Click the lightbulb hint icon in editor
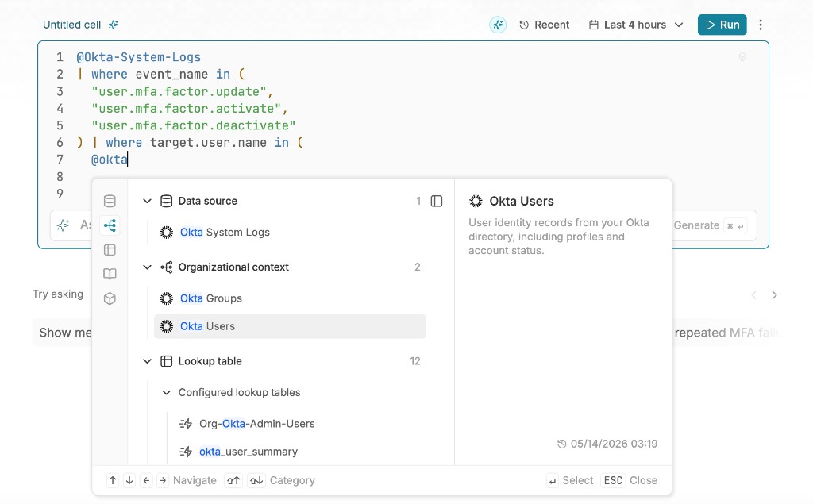 (x=742, y=57)
